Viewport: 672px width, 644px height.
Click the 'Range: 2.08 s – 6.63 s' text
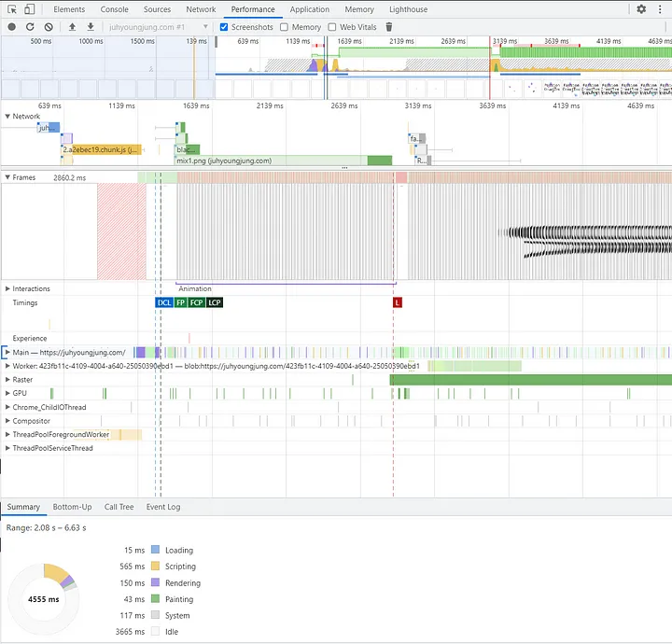pyautogui.click(x=46, y=528)
